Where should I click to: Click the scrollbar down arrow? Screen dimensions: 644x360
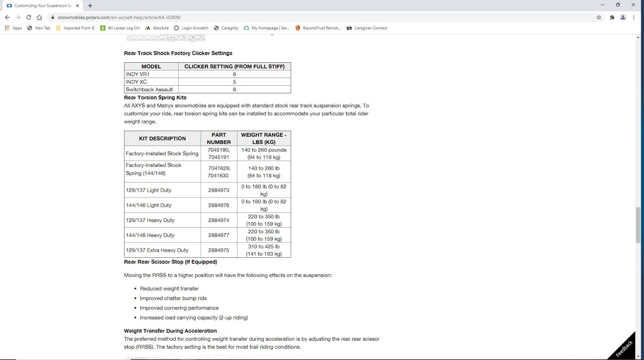point(638,356)
